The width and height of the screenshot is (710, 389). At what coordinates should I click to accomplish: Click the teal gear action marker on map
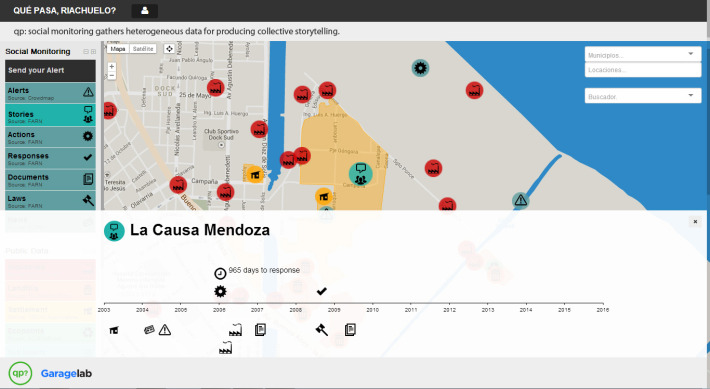(420, 68)
